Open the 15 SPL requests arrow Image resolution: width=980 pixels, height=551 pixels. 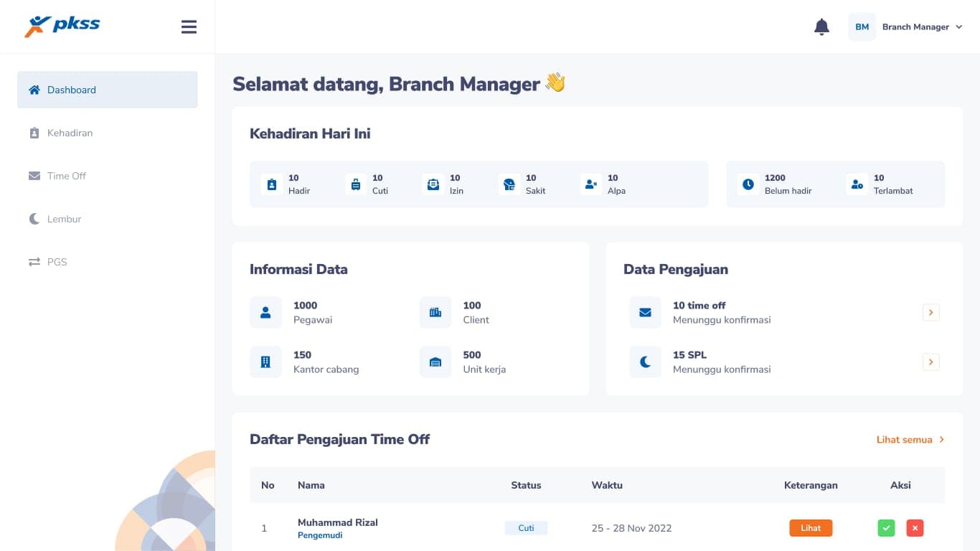point(930,362)
